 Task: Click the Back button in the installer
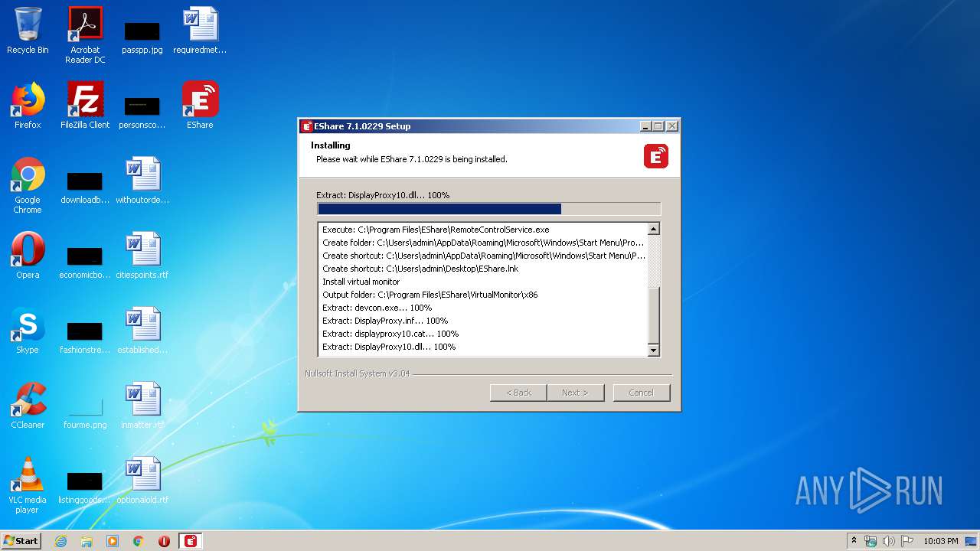(x=518, y=393)
